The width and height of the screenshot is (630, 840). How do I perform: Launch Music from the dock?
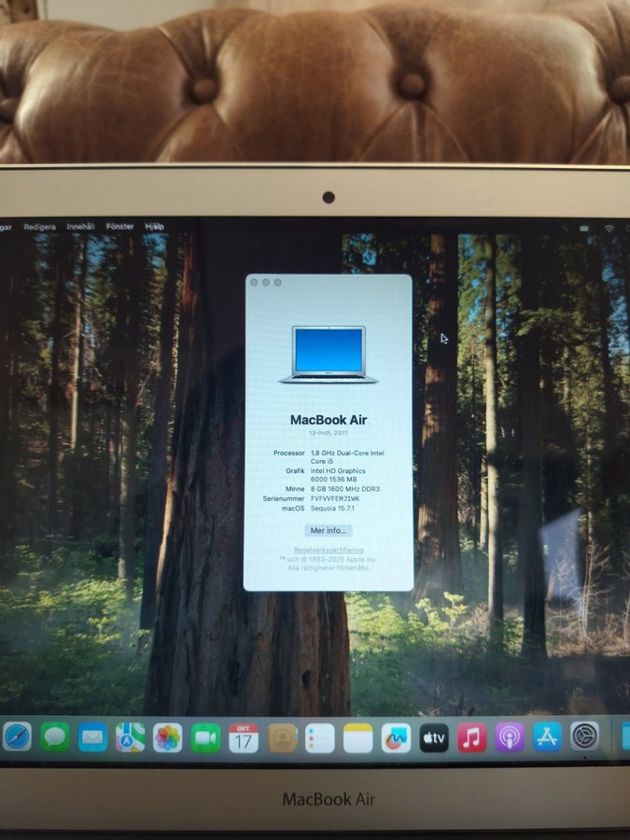coord(471,737)
